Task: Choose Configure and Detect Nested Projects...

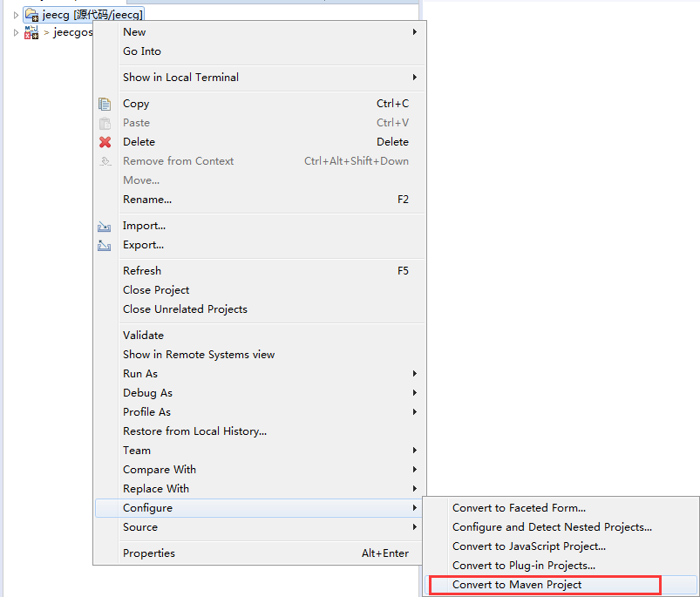Action: pos(561,527)
